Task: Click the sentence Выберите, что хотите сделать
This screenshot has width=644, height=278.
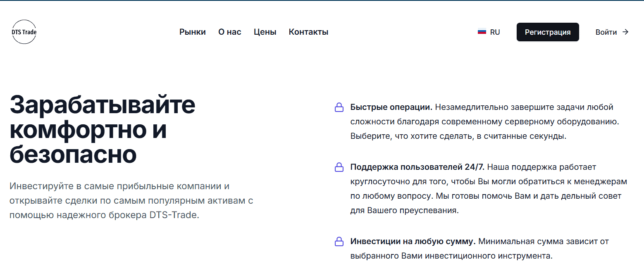Action: pyautogui.click(x=458, y=136)
